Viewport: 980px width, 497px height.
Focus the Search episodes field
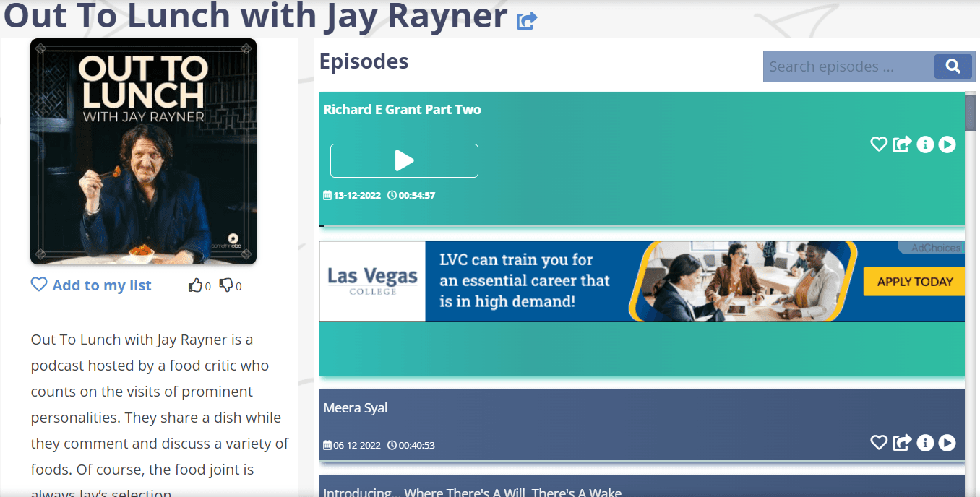pos(849,66)
